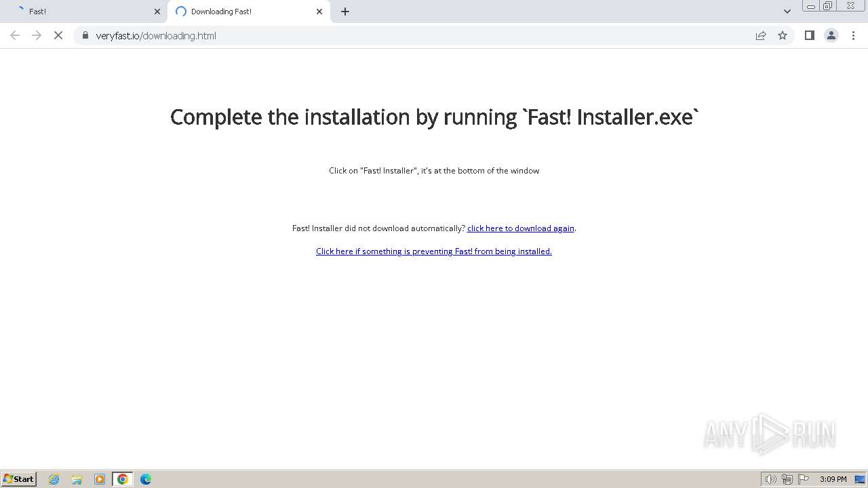
Task: Open volume control in system tray
Action: point(770,479)
